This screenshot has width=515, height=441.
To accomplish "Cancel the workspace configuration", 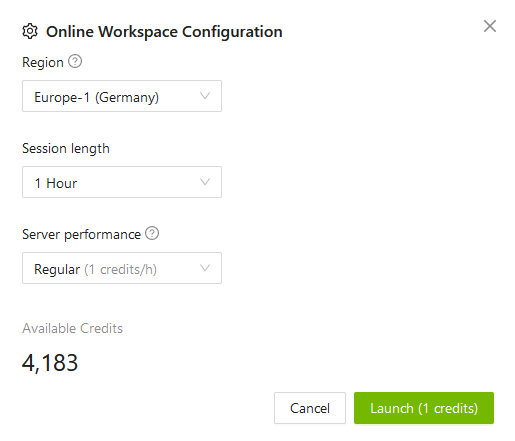I will 310,408.
